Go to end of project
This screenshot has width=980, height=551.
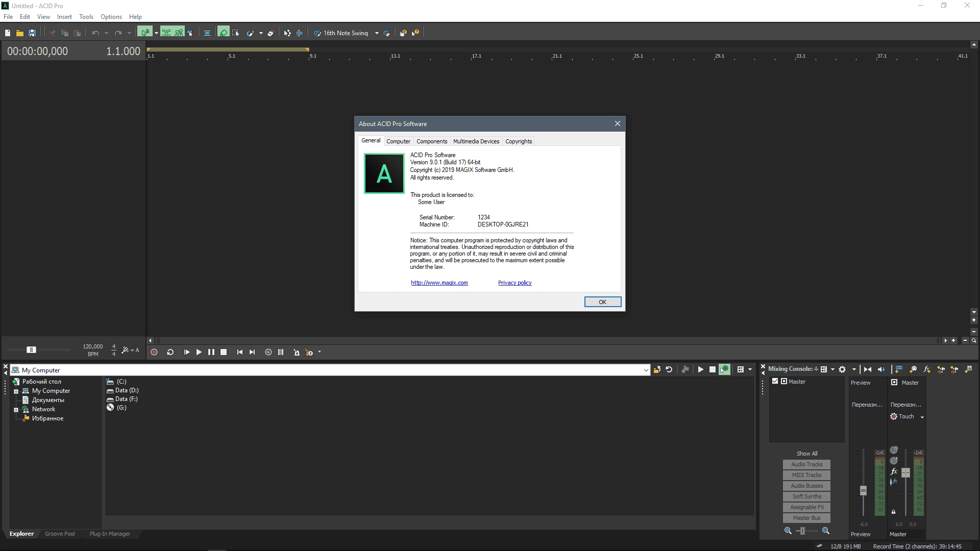coord(252,353)
